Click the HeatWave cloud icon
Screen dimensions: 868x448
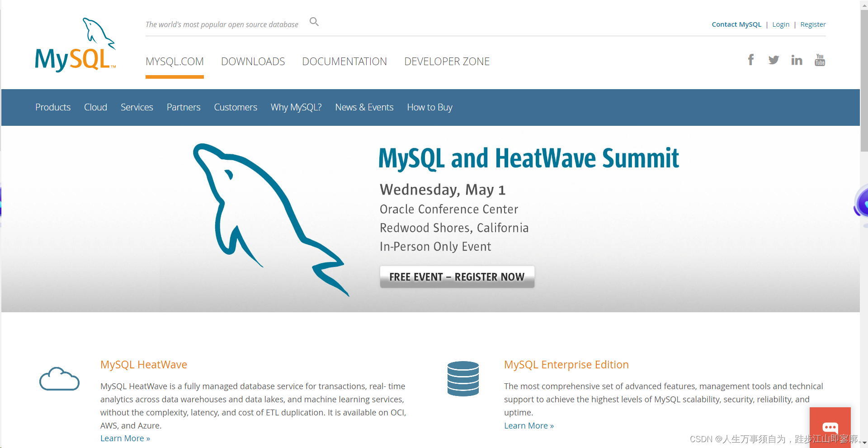tap(59, 379)
